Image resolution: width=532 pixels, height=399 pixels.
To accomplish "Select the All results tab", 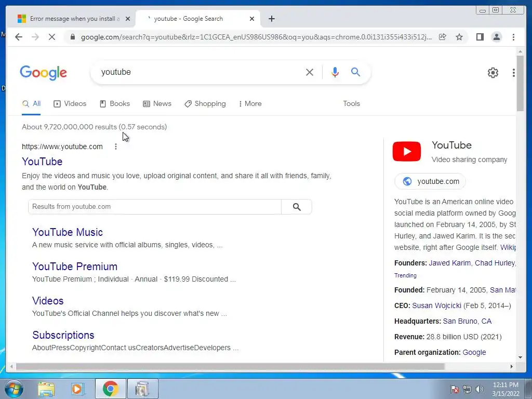I will pos(31,104).
